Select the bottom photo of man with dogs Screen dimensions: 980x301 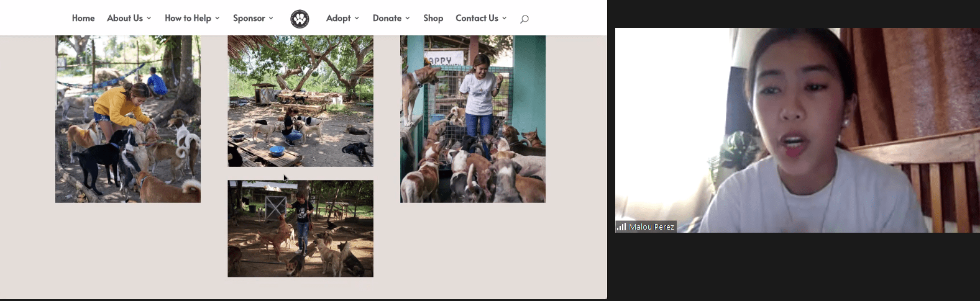click(300, 228)
